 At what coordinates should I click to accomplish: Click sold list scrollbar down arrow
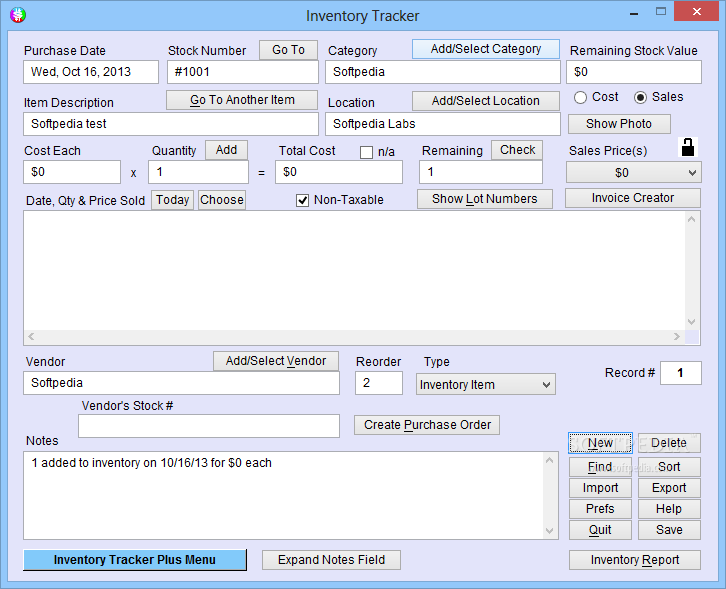692,322
